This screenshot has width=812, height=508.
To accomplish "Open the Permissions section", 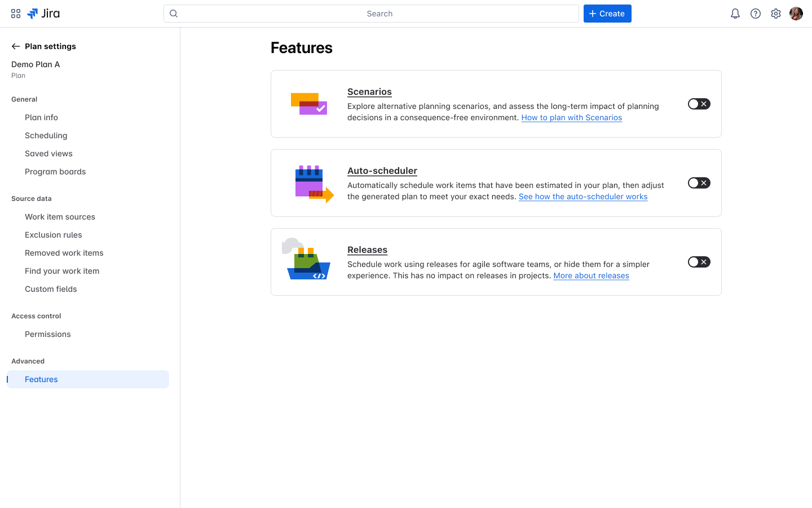I will point(47,334).
